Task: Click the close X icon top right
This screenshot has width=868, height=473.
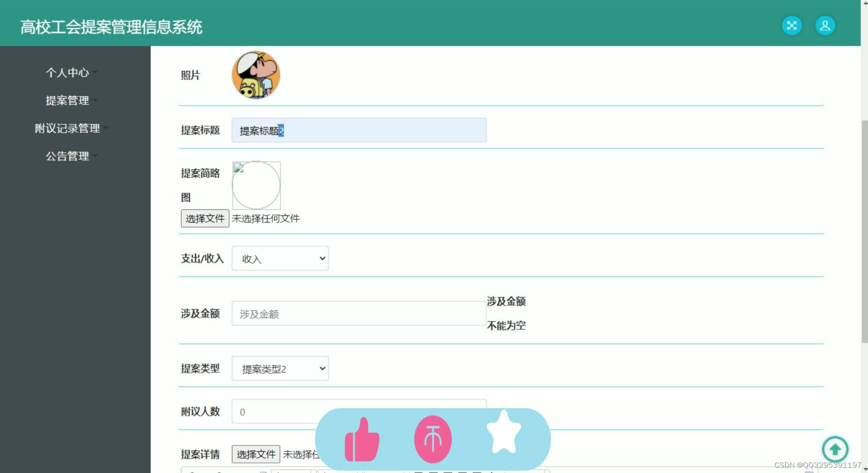Action: 791,25
